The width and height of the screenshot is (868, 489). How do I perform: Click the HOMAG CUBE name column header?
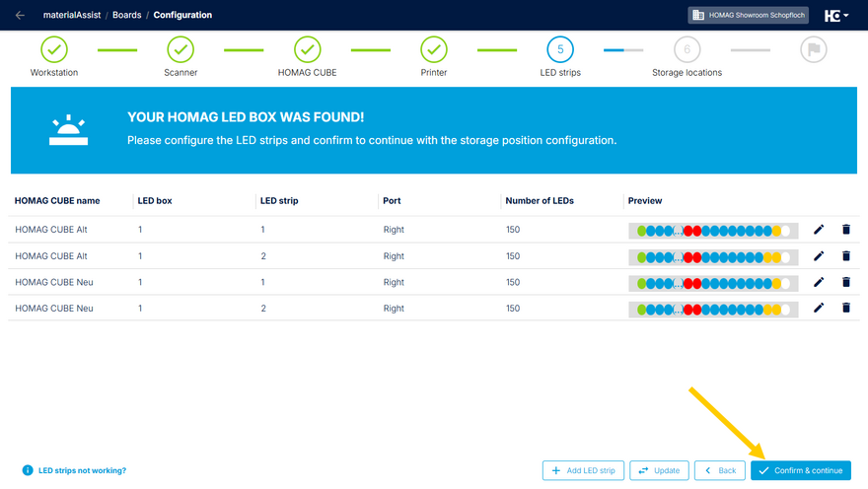[x=57, y=201]
